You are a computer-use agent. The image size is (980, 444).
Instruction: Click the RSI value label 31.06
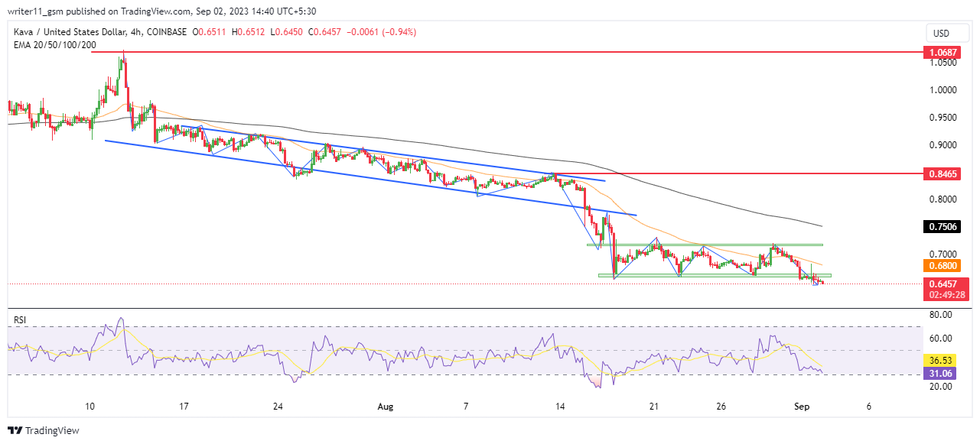940,373
